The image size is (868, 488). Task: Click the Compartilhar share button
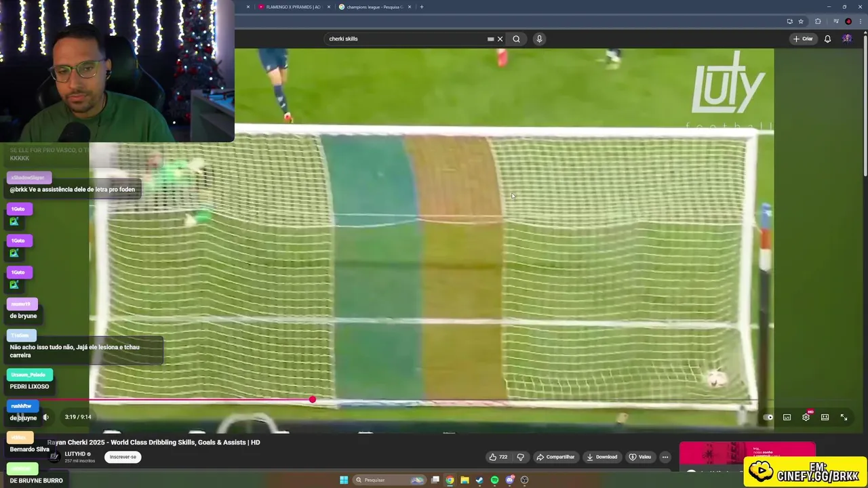(x=555, y=457)
